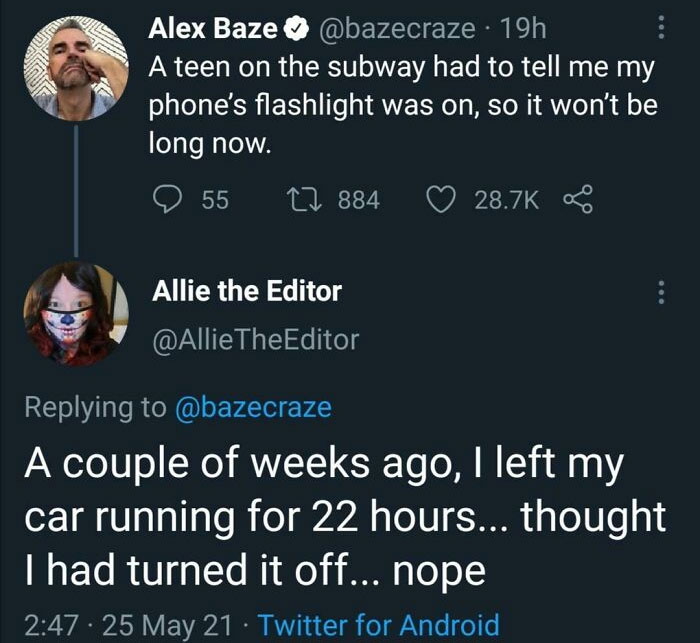Open three-dot menu on Alex Baze's tweet

(x=659, y=28)
